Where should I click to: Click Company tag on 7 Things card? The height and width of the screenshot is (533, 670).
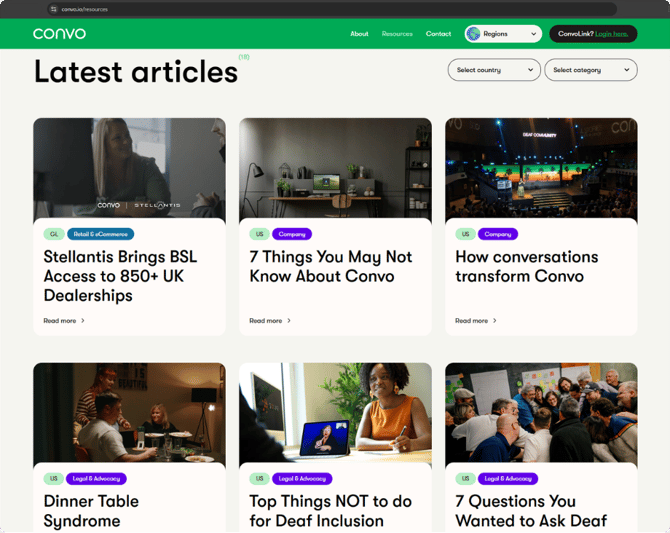click(x=292, y=234)
